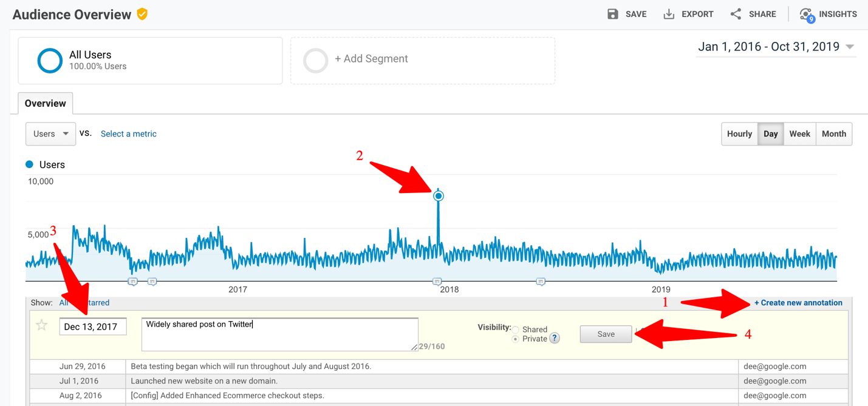Click the verified shield icon beside title
Image resolution: width=868 pixels, height=406 pixels.
143,14
